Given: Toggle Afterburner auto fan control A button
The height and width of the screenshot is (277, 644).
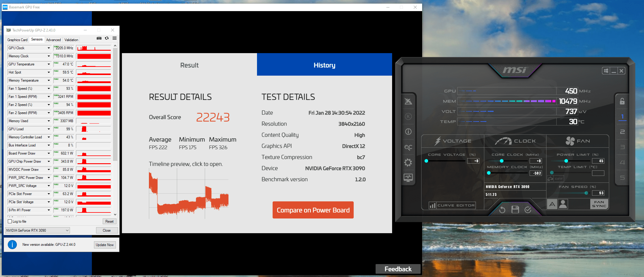Looking at the screenshot, I should [x=552, y=204].
